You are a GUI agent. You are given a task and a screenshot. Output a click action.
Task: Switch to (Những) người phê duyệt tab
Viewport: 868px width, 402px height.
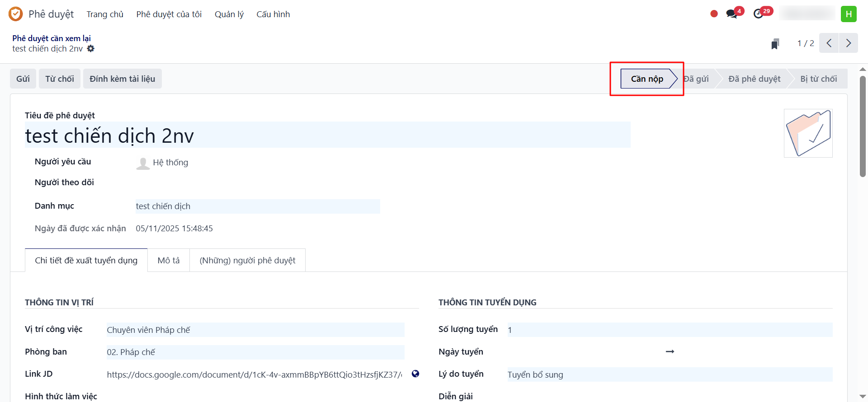pos(247,261)
